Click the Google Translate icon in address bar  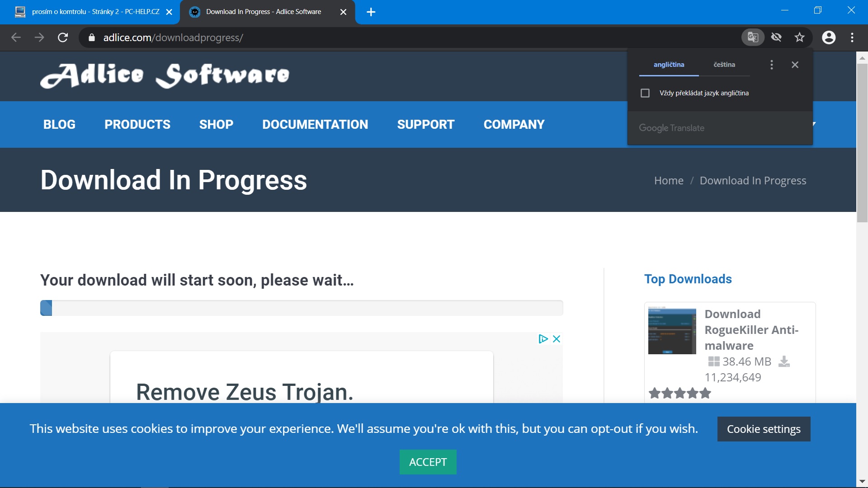[x=753, y=37]
